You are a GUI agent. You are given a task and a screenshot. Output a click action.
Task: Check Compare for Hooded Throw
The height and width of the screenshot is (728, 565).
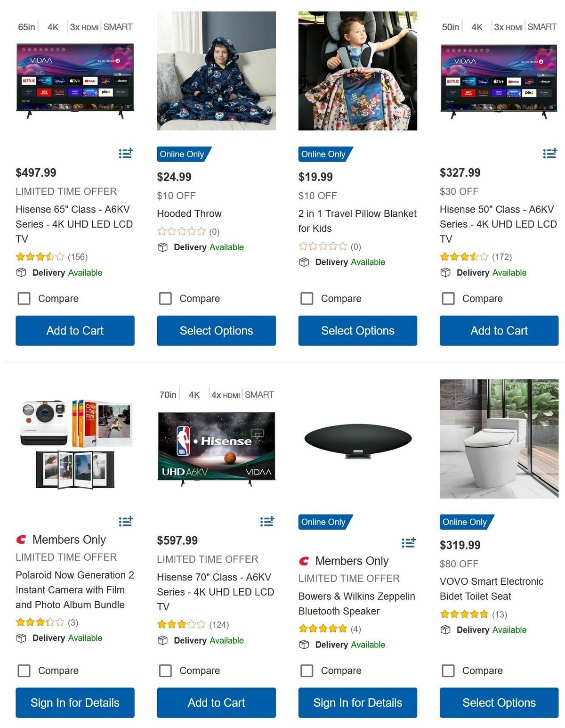coord(165,298)
